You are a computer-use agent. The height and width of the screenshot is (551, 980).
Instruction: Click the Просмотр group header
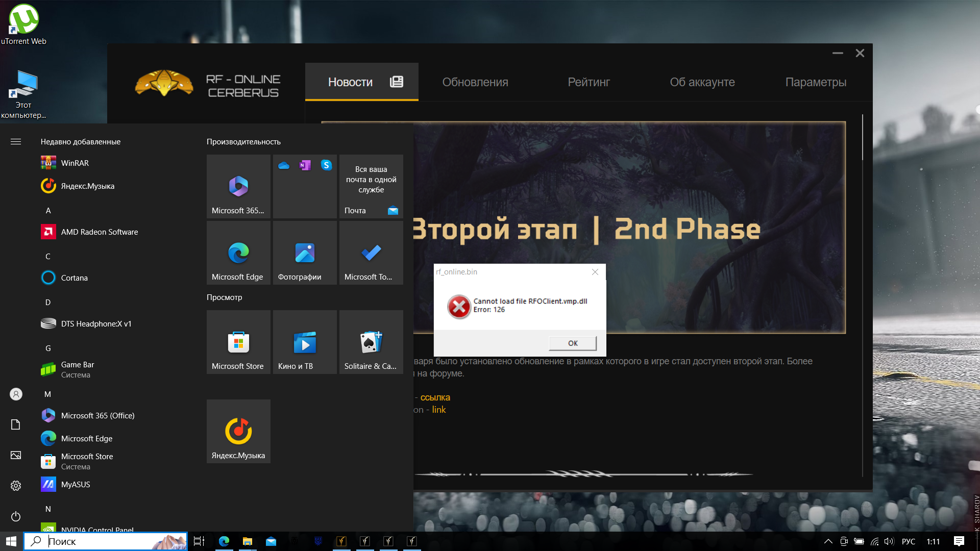(x=224, y=297)
